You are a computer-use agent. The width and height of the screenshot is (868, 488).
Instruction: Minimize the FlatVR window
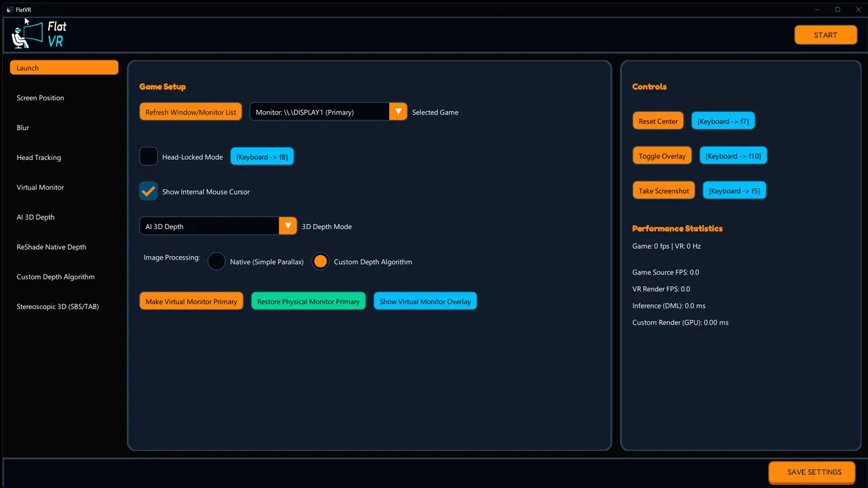pos(816,9)
